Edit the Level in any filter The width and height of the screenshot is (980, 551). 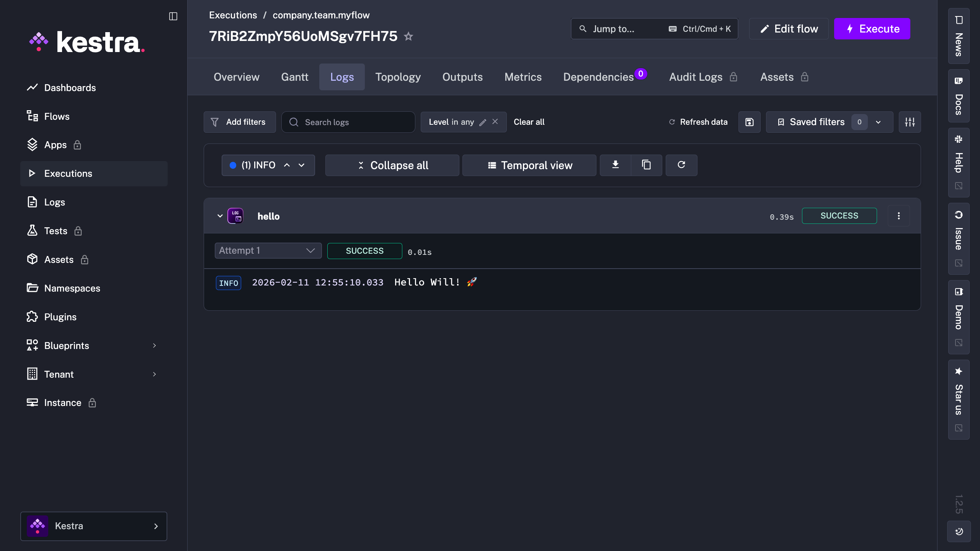[x=483, y=122]
